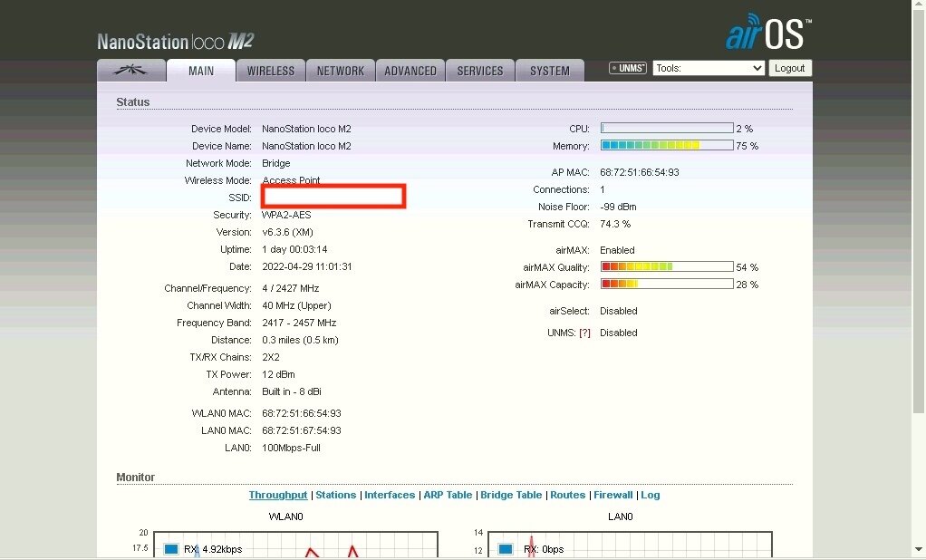Show the ARP Table

(x=448, y=495)
